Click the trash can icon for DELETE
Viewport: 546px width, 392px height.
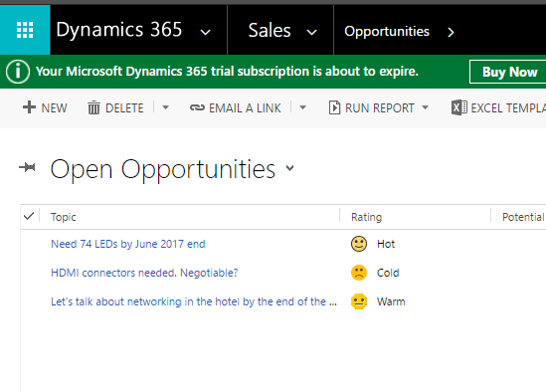pyautogui.click(x=93, y=107)
